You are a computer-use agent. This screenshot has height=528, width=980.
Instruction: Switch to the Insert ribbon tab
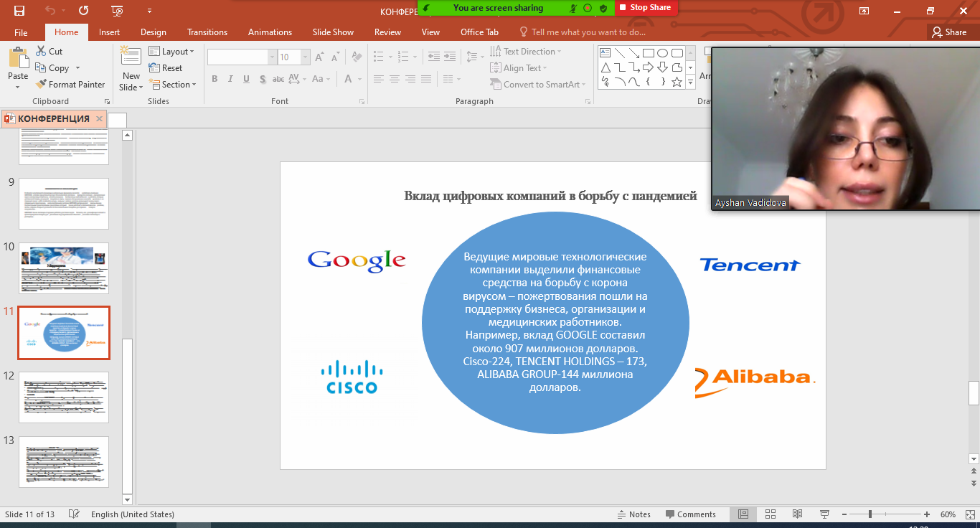109,32
